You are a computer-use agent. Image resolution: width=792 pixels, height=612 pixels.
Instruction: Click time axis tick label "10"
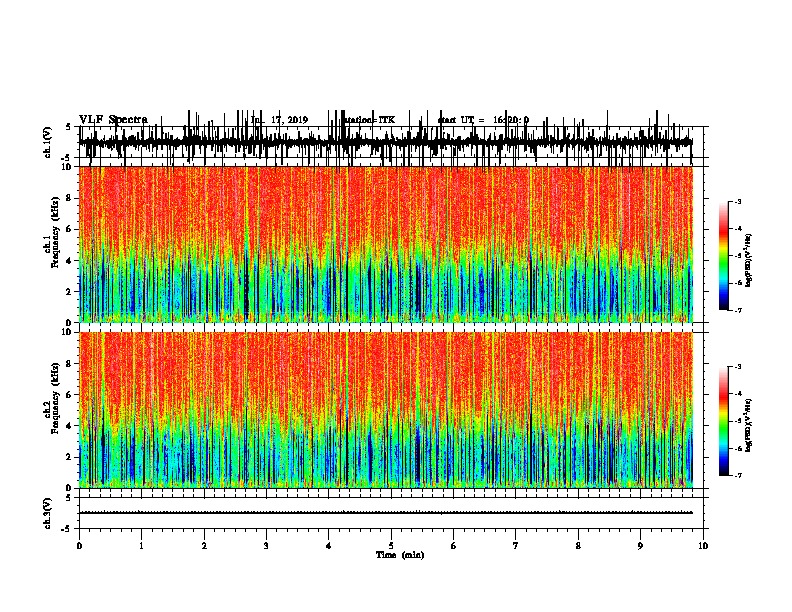point(703,546)
